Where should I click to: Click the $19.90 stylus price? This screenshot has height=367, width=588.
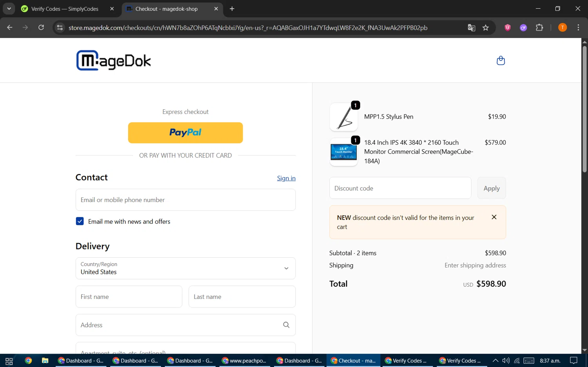click(497, 117)
